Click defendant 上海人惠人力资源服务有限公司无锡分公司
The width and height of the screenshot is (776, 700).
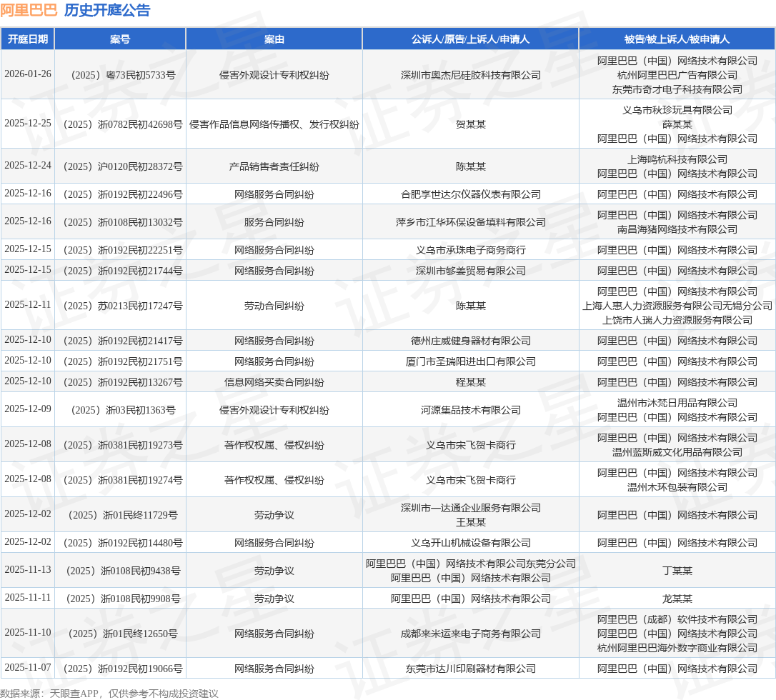pyautogui.click(x=677, y=306)
